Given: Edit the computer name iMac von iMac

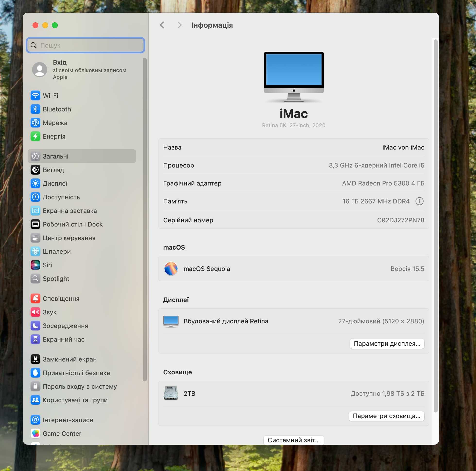Looking at the screenshot, I should tap(403, 147).
